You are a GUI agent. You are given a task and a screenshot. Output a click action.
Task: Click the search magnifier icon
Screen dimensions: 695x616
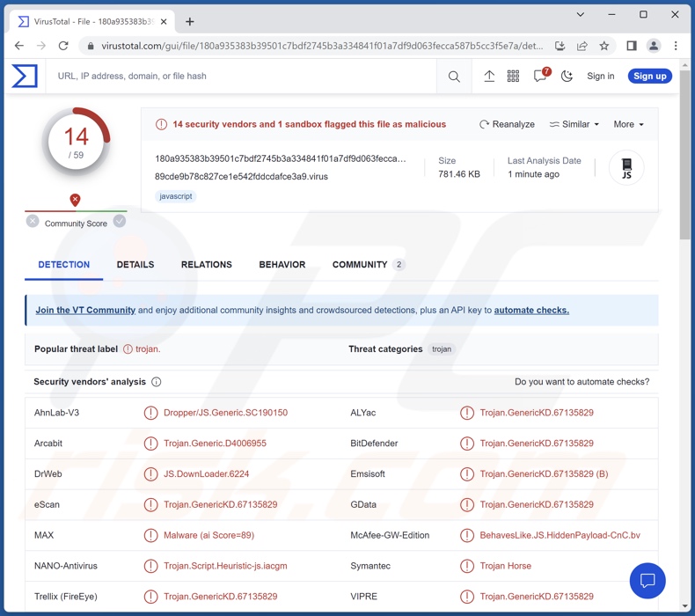[x=454, y=77]
